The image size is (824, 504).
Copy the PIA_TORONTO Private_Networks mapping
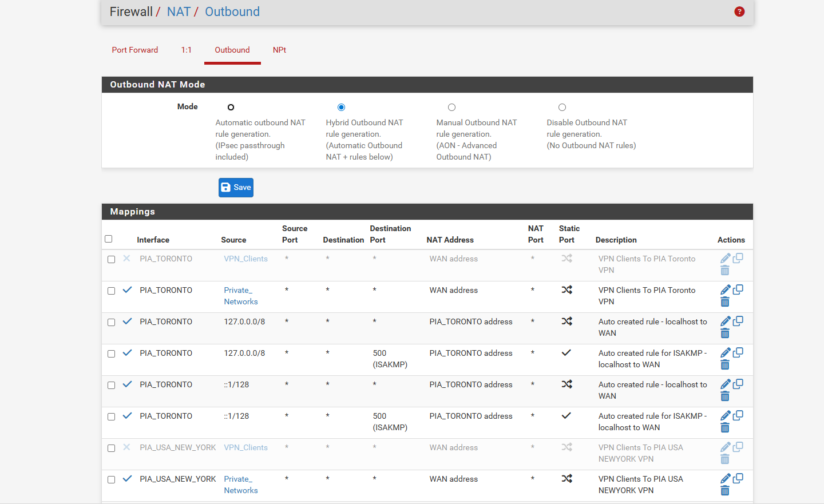click(738, 289)
